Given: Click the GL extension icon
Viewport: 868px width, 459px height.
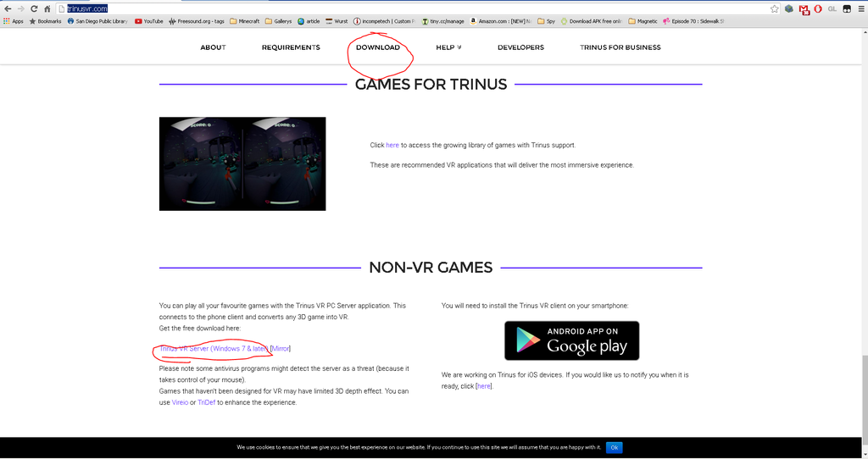Looking at the screenshot, I should coord(832,8).
